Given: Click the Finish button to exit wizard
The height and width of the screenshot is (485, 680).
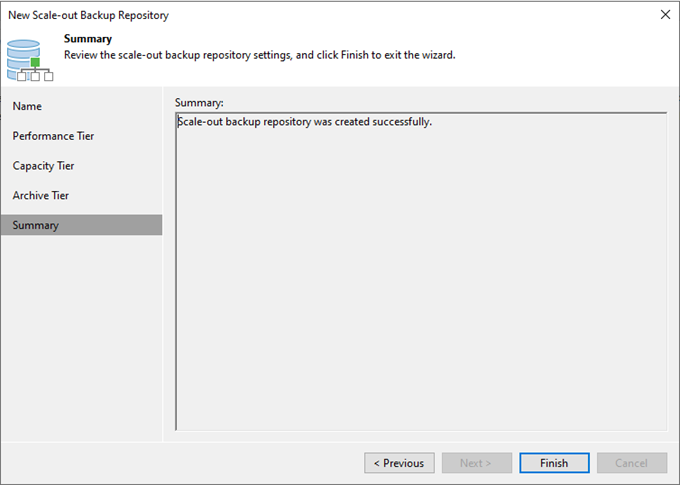Looking at the screenshot, I should coord(554,463).
